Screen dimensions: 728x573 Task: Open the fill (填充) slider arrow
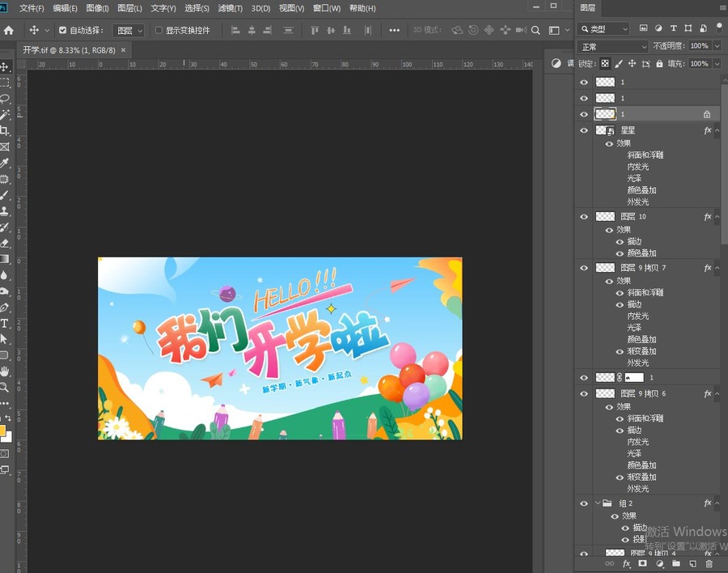(717, 64)
